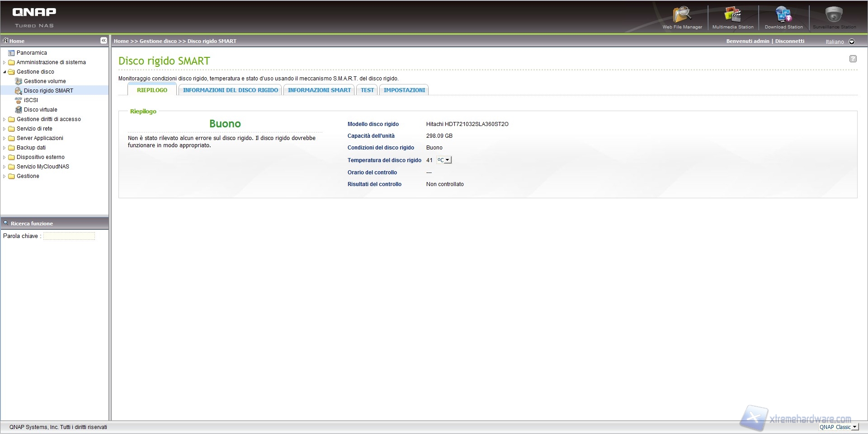This screenshot has height=434, width=868.
Task: Collapse the Gestione disco folder
Action: tap(5, 72)
